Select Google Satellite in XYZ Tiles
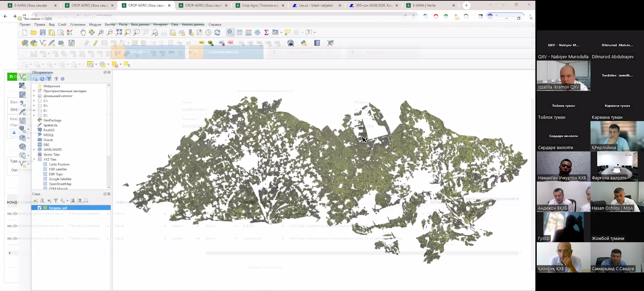 (x=60, y=179)
